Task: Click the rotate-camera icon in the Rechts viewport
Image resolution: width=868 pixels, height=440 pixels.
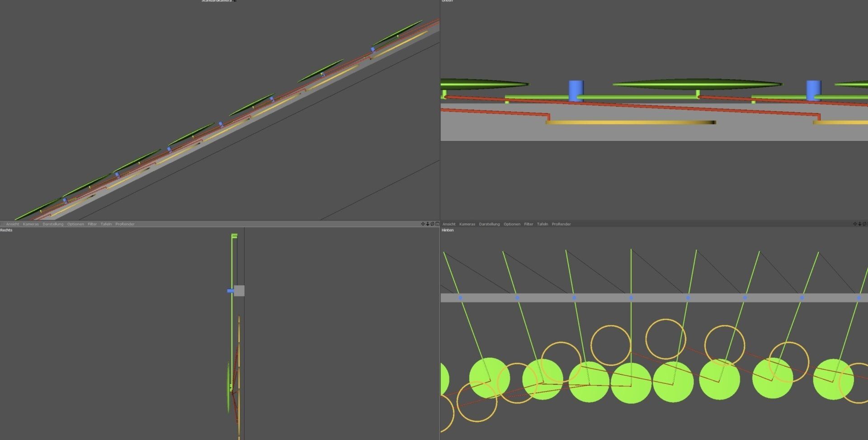Action: (x=433, y=224)
